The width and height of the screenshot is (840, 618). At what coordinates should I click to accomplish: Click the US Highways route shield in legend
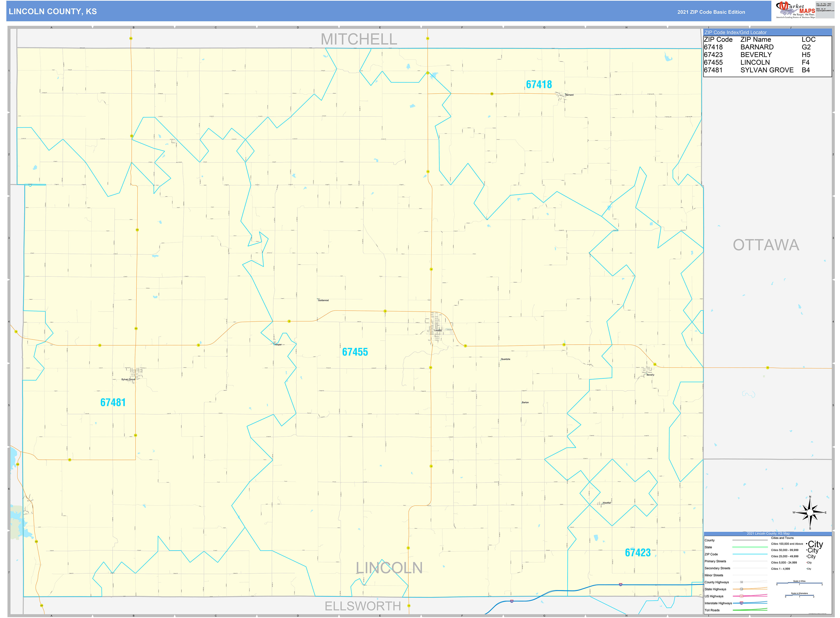pos(741,596)
